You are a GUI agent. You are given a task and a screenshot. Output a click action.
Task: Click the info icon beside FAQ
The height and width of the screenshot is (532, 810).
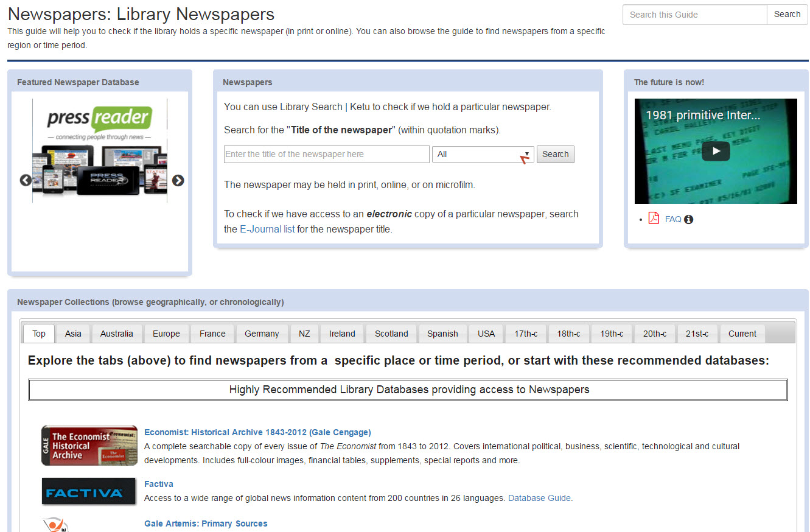point(688,219)
